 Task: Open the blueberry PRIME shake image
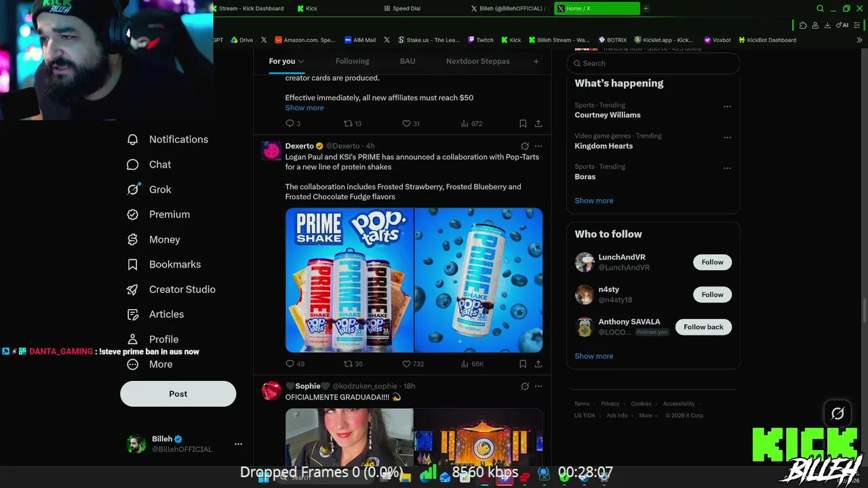click(x=479, y=280)
